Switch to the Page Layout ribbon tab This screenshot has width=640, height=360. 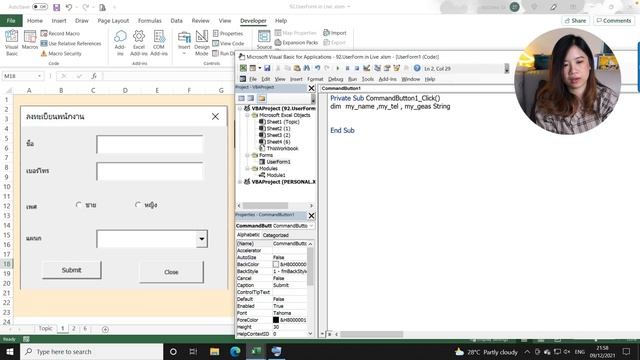pos(113,20)
